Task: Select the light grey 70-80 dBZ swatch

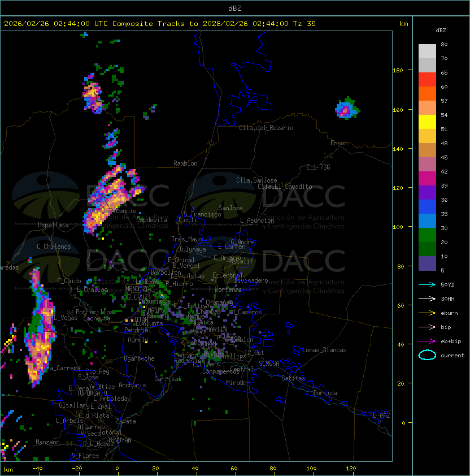Action: pyautogui.click(x=427, y=51)
